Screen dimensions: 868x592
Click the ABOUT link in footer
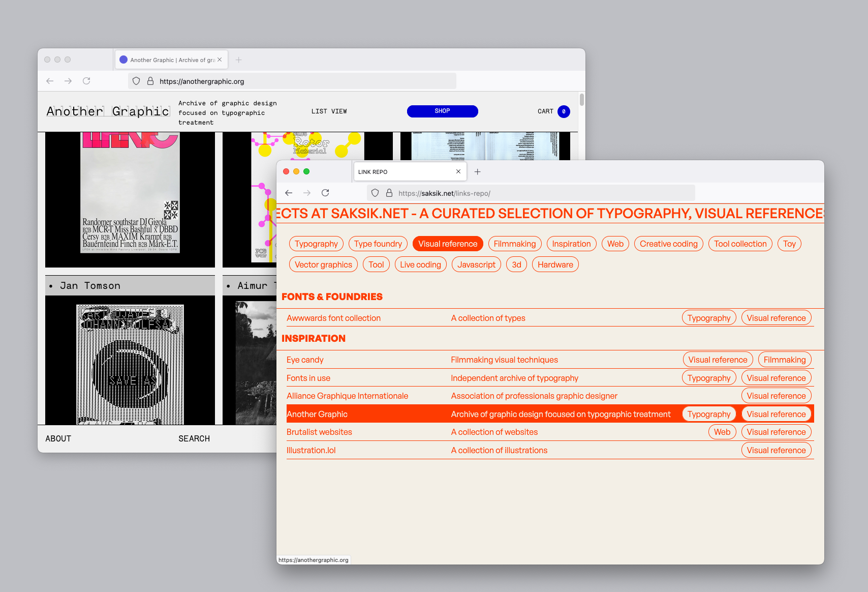click(x=58, y=438)
